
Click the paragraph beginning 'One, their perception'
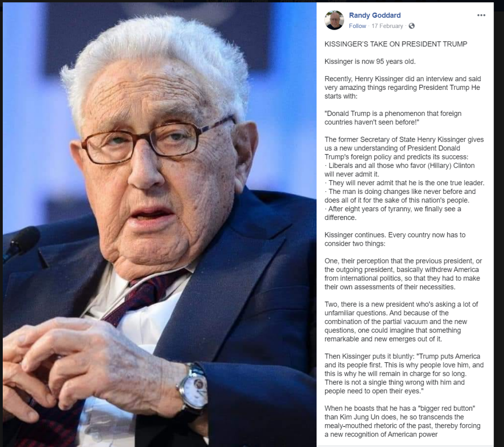pos(403,274)
